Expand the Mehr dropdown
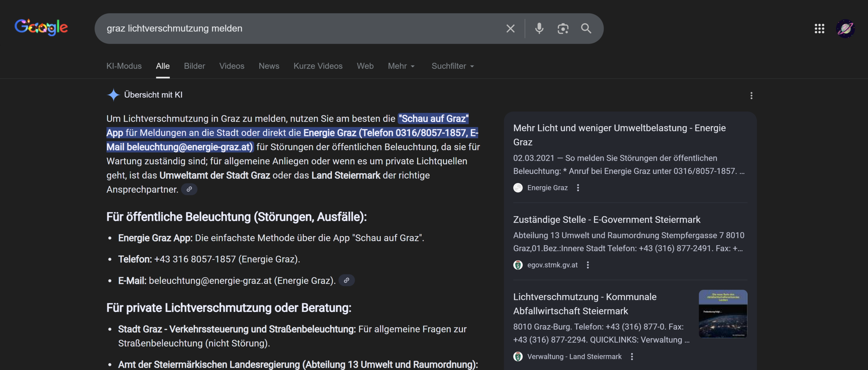Image resolution: width=868 pixels, height=370 pixels. coord(401,66)
